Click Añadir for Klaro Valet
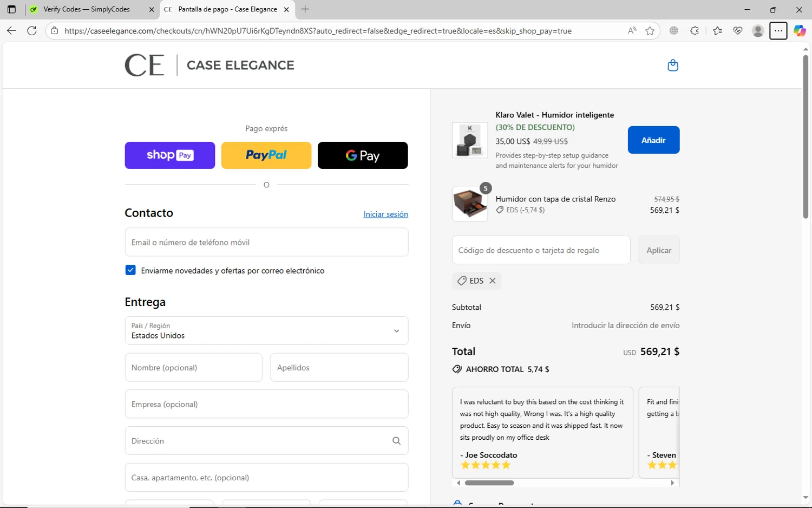 point(653,140)
